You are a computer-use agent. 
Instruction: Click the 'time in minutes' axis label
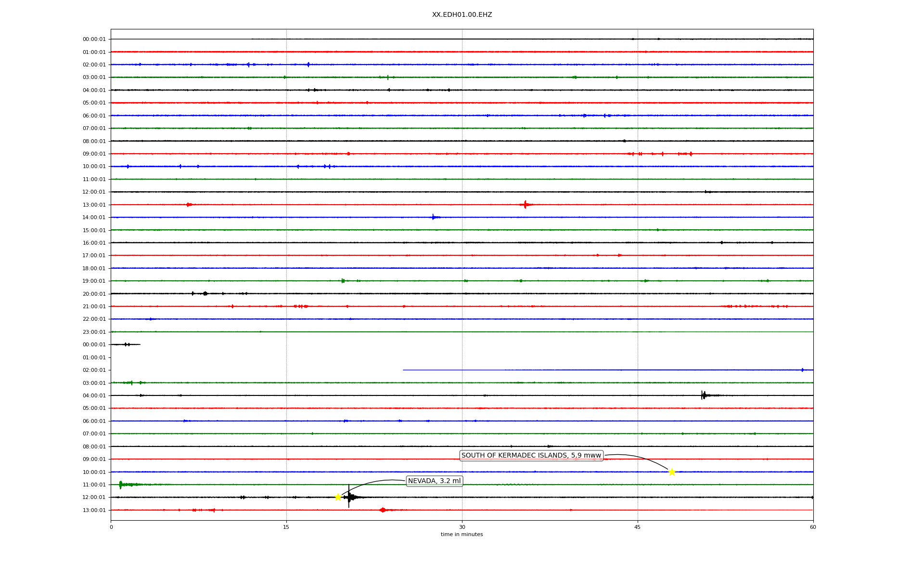[x=462, y=535]
